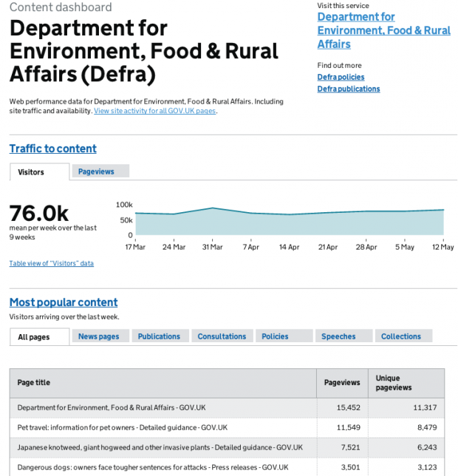
Task: Click the 31 Mar label on chart axis
Action: [212, 247]
